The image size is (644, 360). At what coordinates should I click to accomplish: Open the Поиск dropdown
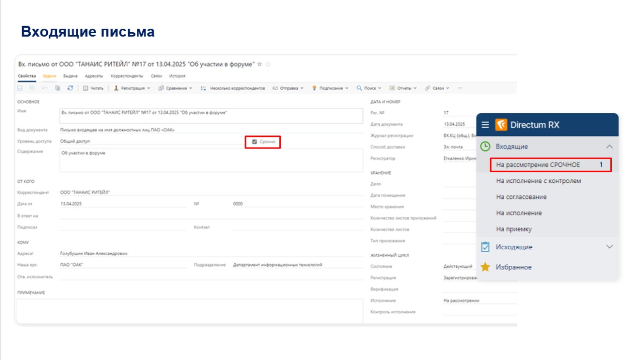pyautogui.click(x=369, y=88)
